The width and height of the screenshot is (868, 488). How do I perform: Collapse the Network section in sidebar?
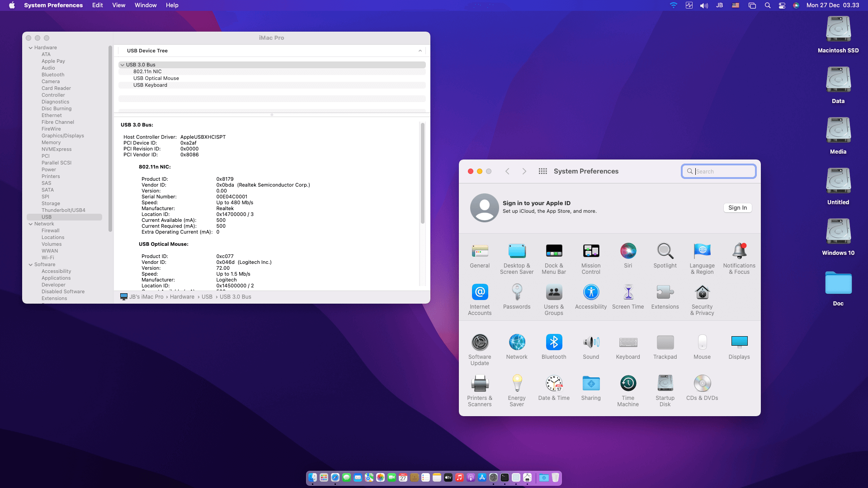31,224
